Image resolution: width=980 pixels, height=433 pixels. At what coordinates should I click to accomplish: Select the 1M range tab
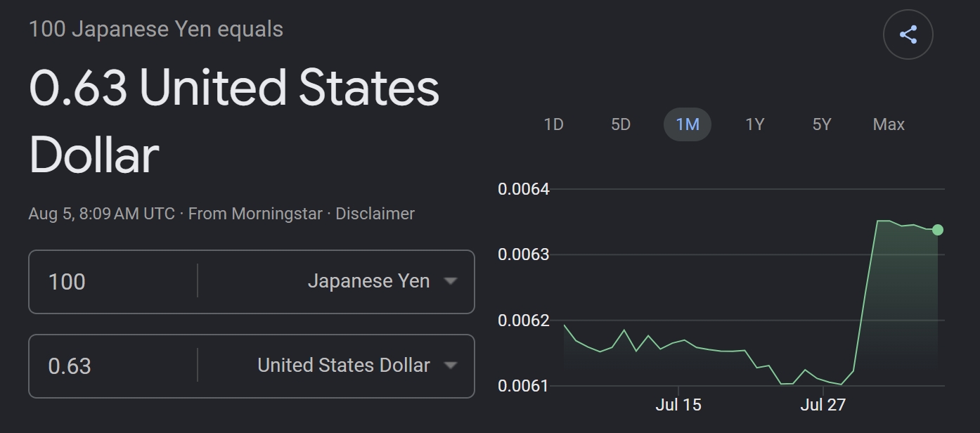[688, 124]
